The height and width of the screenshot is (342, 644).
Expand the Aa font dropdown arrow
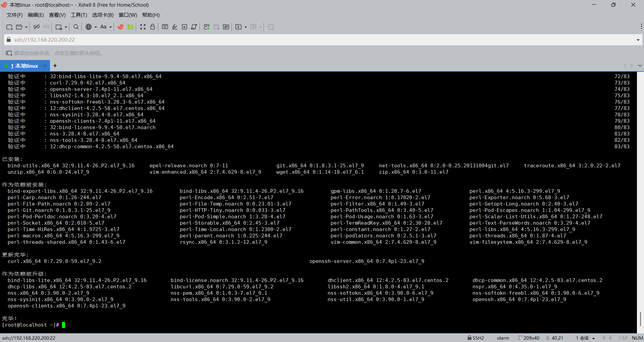(110, 27)
